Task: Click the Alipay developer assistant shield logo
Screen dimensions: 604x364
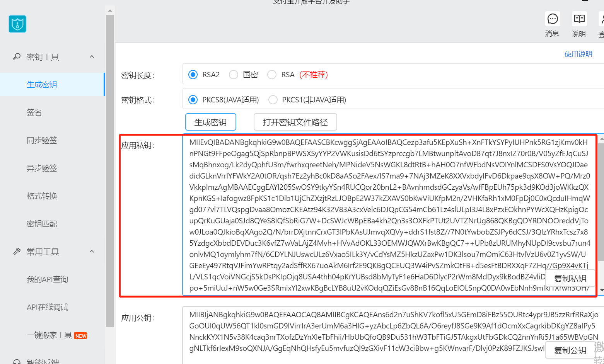Action: (x=17, y=24)
